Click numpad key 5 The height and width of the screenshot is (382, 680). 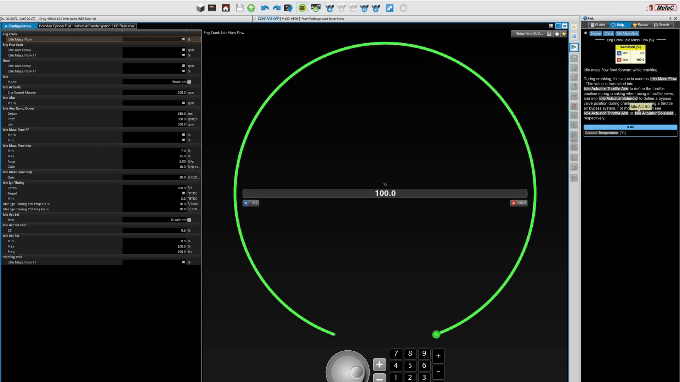tap(410, 366)
